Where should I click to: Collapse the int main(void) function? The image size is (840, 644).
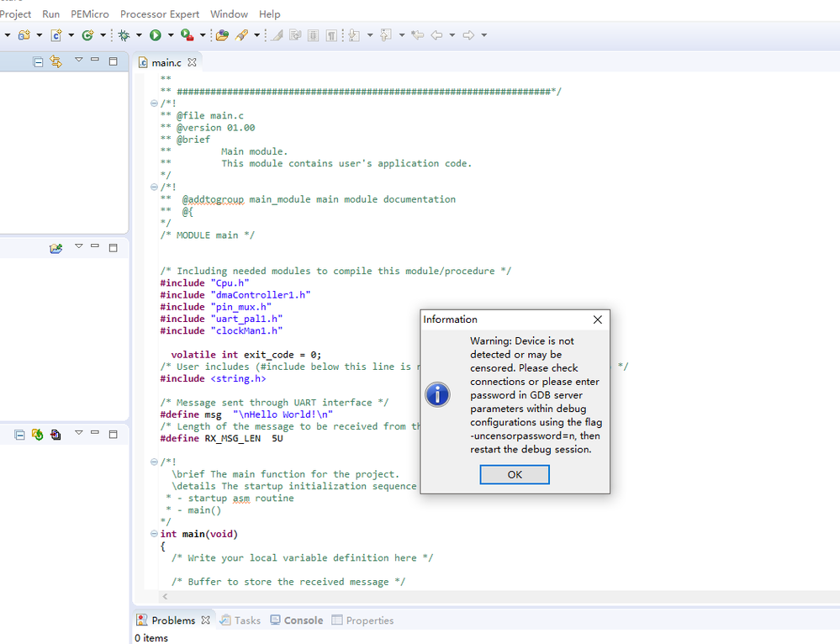pos(154,534)
